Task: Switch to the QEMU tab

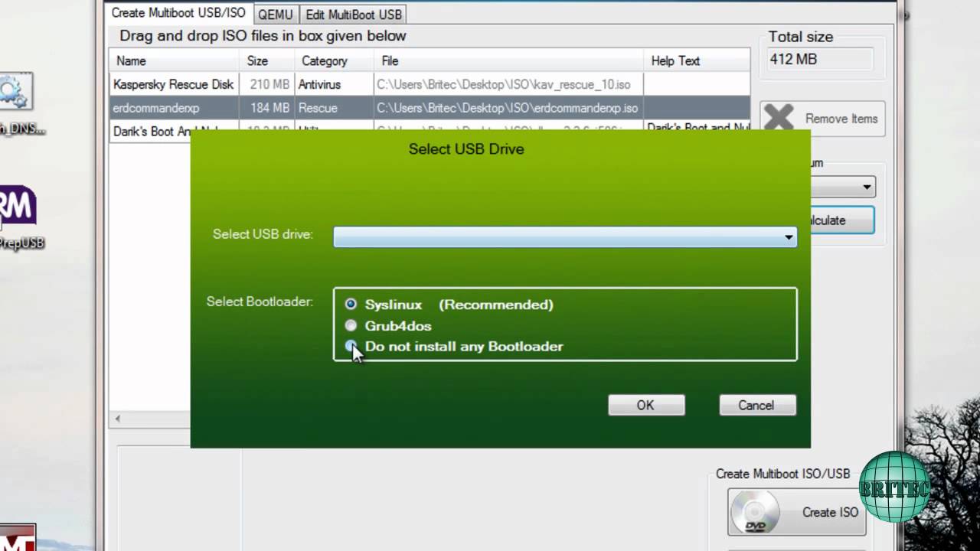Action: (275, 15)
